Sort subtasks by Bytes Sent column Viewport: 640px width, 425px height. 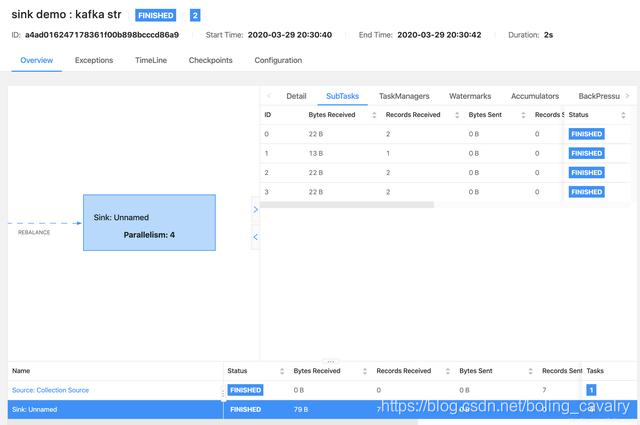tap(523, 115)
